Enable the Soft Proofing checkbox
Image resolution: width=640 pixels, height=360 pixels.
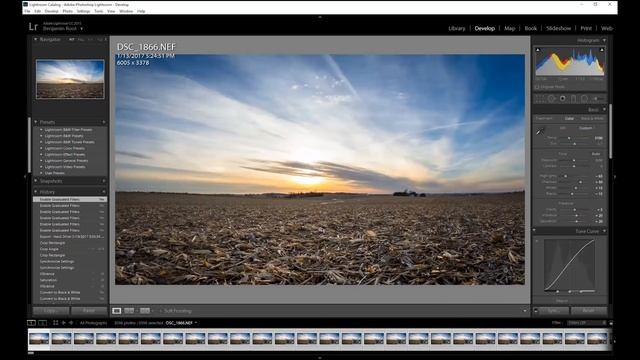[x=161, y=311]
